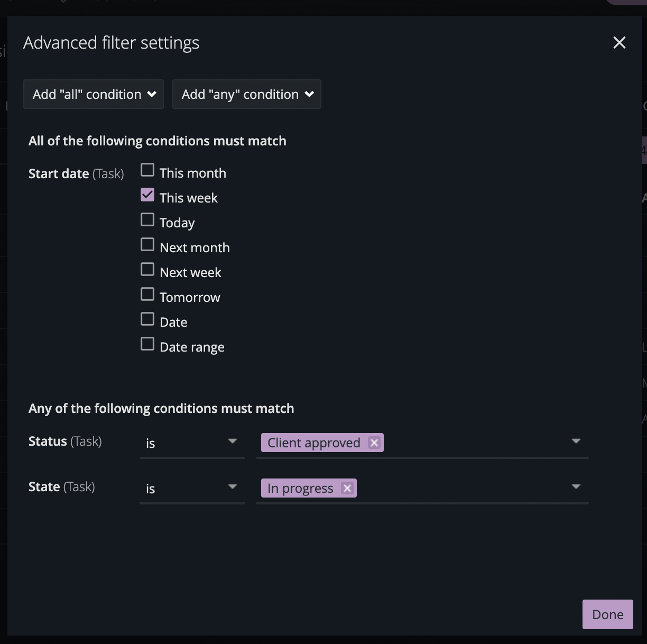Remove the In progress tag
The height and width of the screenshot is (644, 647).
point(347,488)
